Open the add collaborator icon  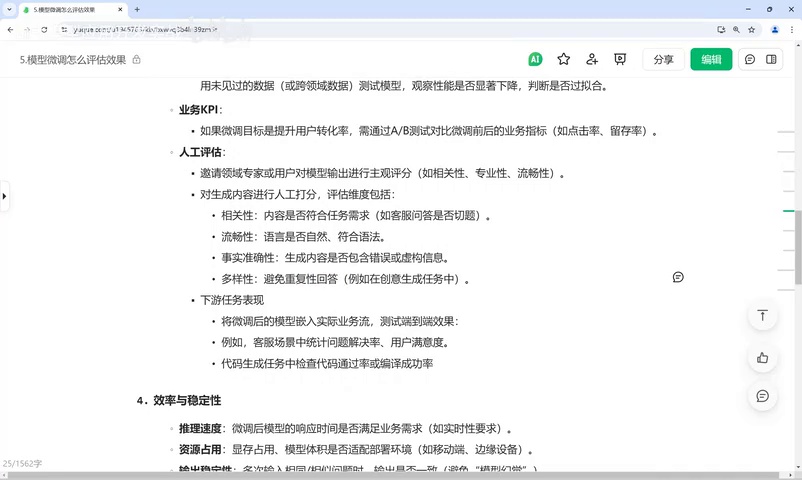point(592,59)
